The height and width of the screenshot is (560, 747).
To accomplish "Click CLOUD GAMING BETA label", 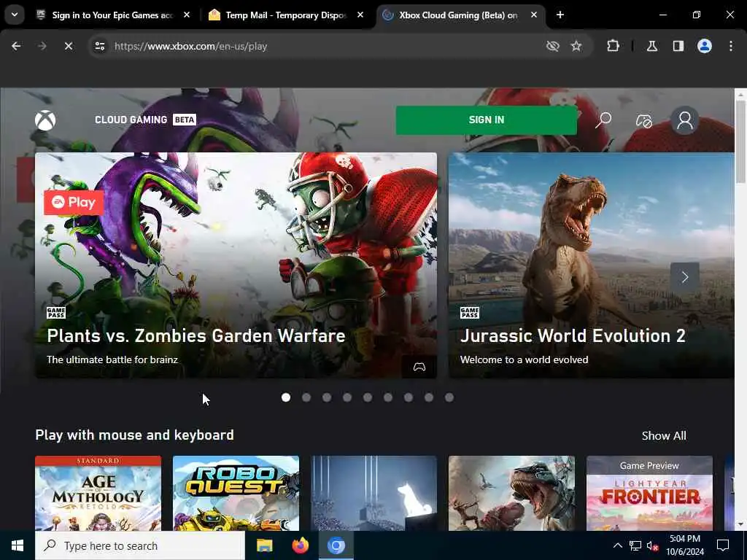I will [145, 120].
